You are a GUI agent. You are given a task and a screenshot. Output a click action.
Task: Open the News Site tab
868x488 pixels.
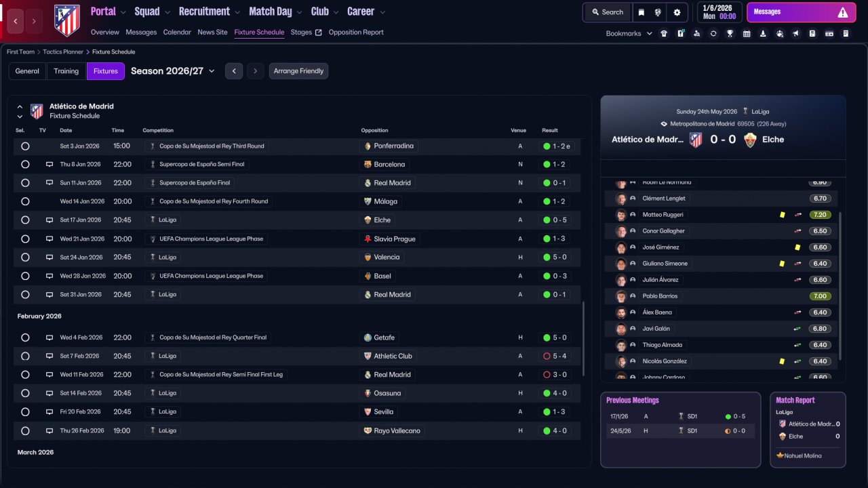click(212, 33)
